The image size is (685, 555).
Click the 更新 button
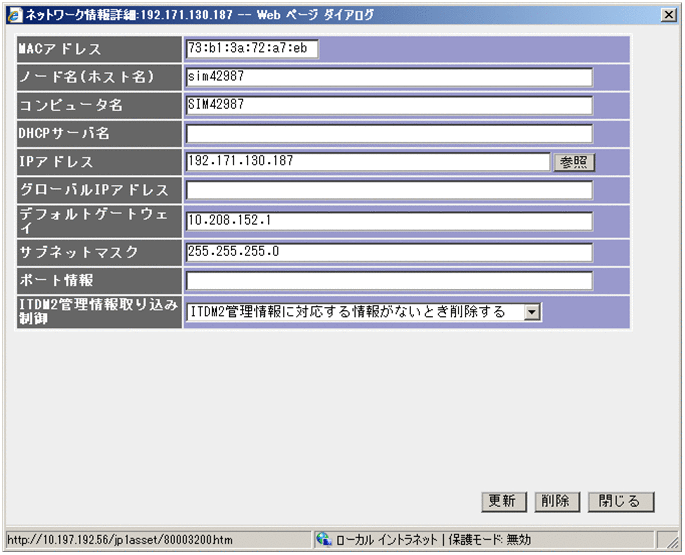coord(504,501)
